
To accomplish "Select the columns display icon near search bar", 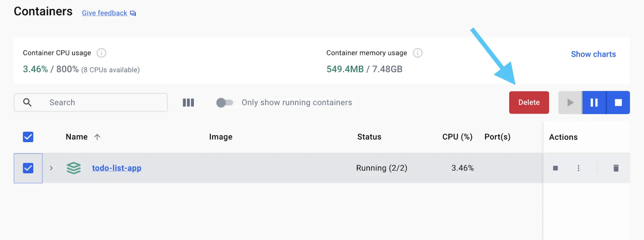I will pyautogui.click(x=188, y=102).
